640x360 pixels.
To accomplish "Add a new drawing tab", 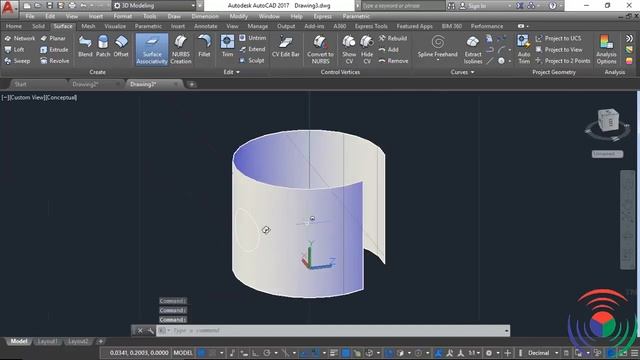I will click(x=191, y=84).
